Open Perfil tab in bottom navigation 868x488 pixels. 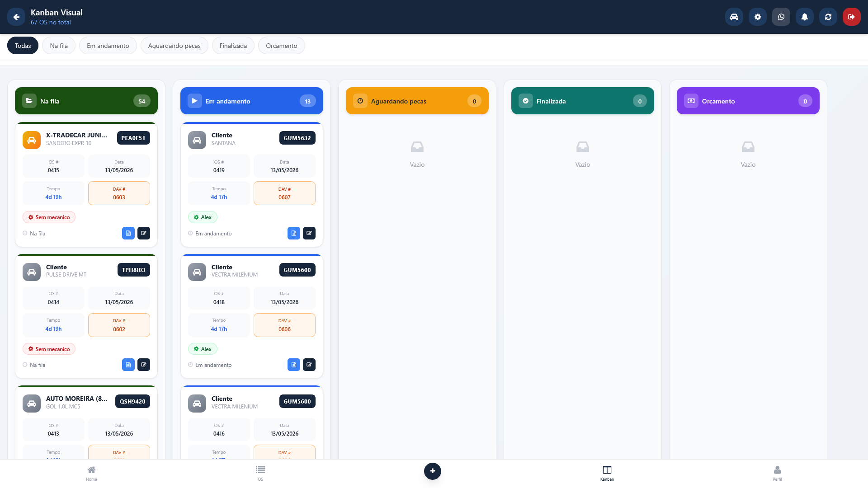click(x=777, y=474)
